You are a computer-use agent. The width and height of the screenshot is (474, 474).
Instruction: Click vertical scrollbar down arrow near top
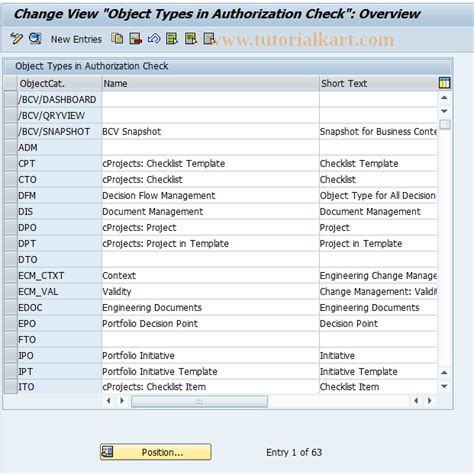[444, 111]
